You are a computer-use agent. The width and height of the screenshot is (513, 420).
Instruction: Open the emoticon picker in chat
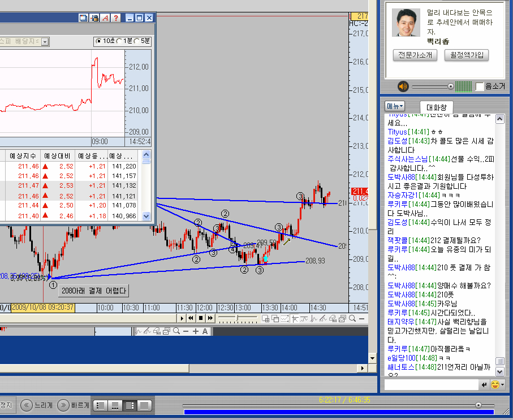tap(496, 385)
